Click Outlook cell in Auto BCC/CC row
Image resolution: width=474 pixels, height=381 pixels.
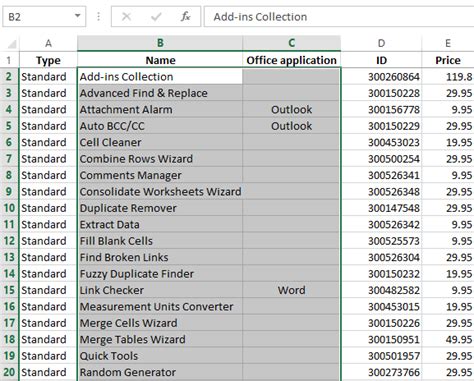coord(292,126)
